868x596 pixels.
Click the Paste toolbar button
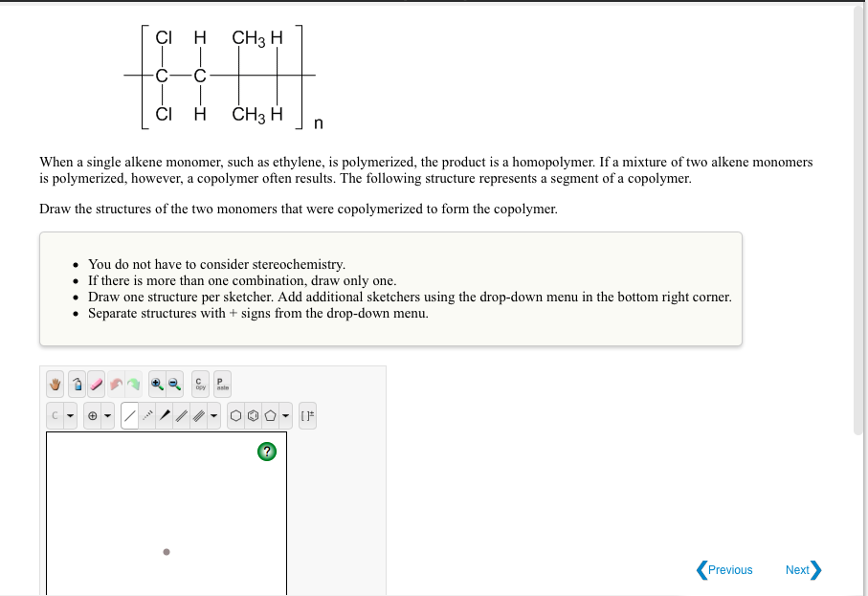click(221, 383)
